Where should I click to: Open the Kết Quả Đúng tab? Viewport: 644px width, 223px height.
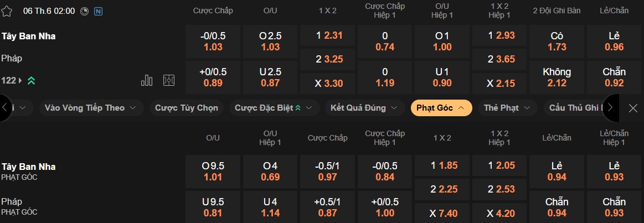click(x=364, y=108)
